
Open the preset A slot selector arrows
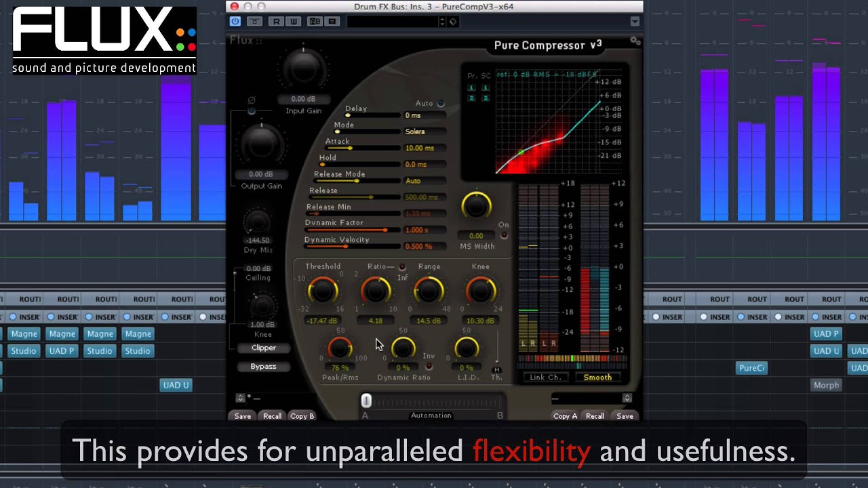pos(240,398)
